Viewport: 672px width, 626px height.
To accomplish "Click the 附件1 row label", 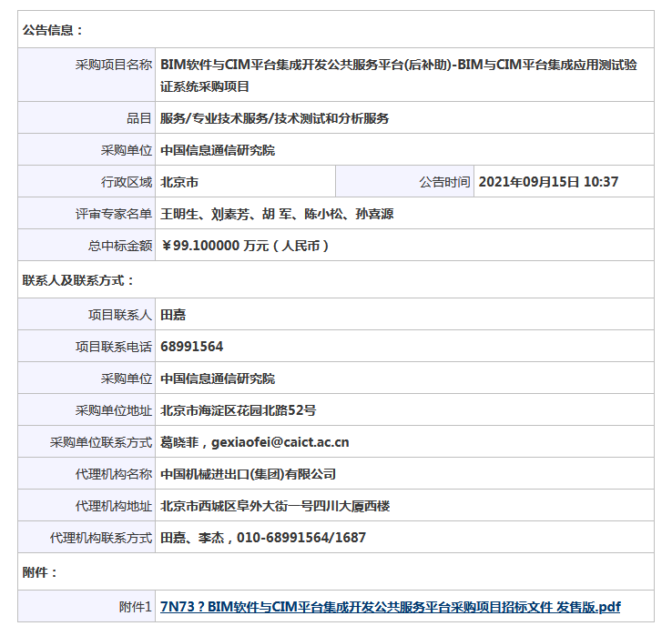I will tap(135, 607).
